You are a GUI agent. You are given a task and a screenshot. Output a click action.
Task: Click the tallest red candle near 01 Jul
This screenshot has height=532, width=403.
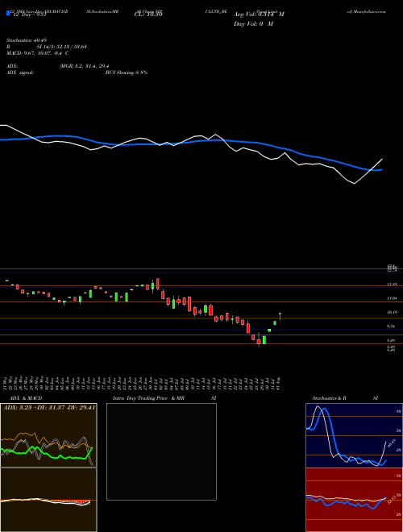[x=158, y=284]
